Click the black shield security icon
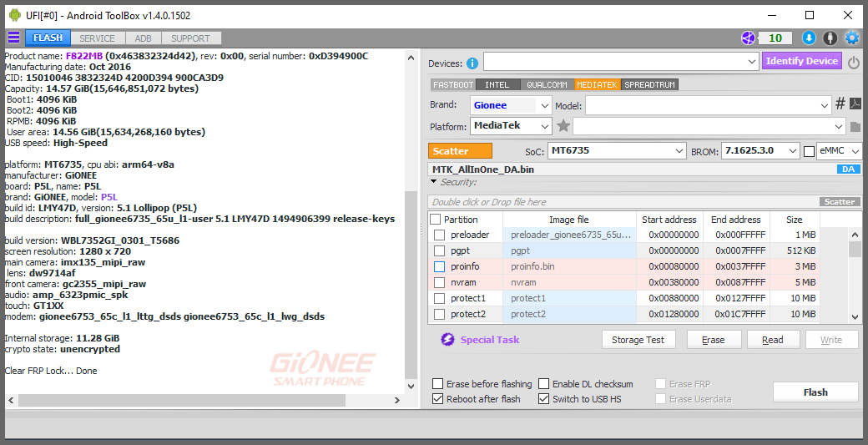The width and height of the screenshot is (868, 445). click(x=830, y=38)
